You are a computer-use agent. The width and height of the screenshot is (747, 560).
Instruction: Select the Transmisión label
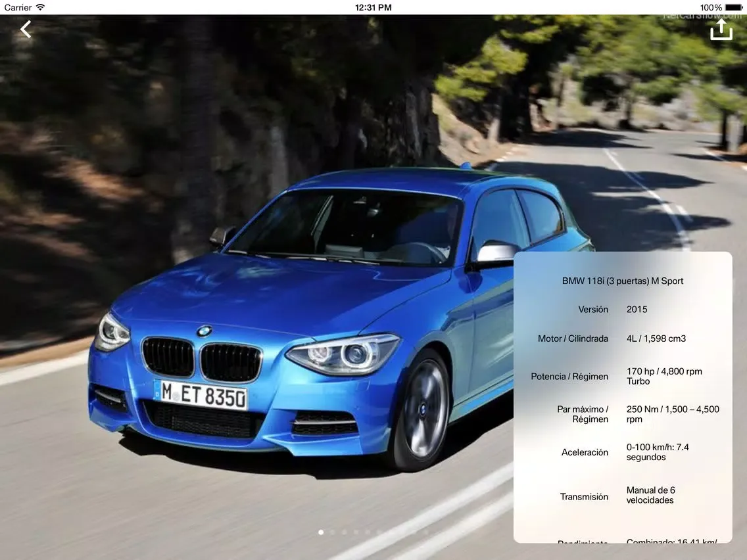pos(584,497)
